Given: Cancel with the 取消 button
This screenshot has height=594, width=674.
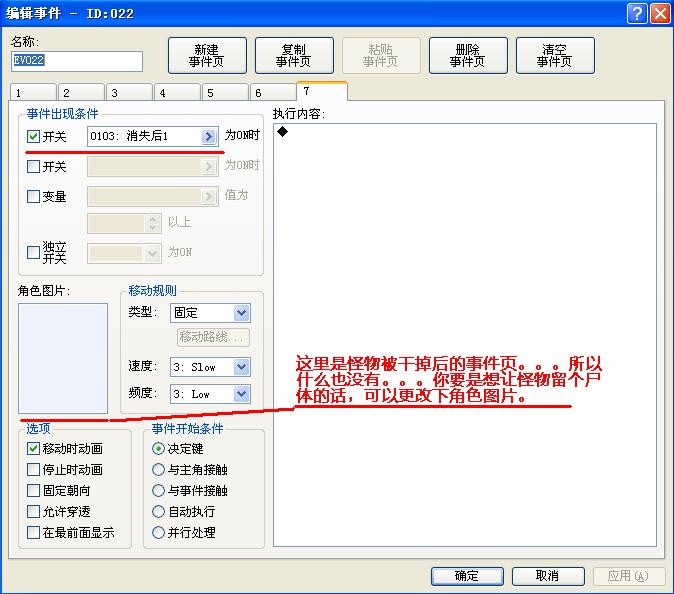Looking at the screenshot, I should point(548,576).
